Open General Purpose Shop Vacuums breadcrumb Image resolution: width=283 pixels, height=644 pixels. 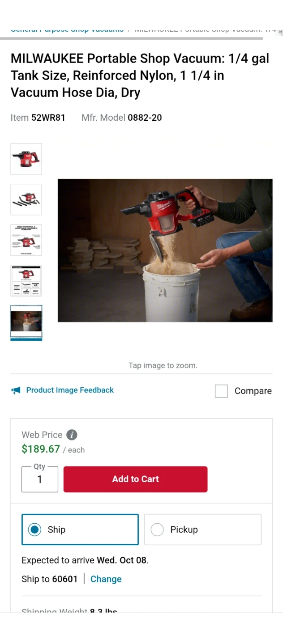tap(67, 30)
